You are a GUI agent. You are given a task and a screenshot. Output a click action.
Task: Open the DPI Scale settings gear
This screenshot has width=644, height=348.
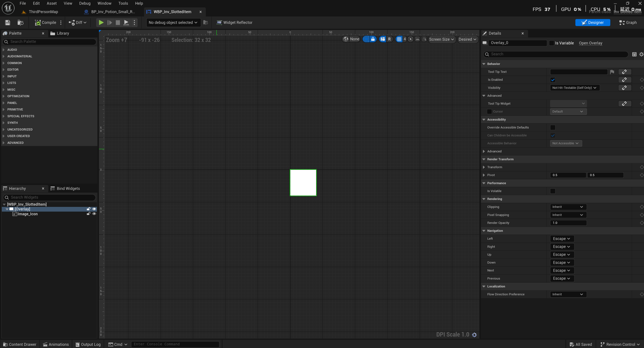click(474, 335)
